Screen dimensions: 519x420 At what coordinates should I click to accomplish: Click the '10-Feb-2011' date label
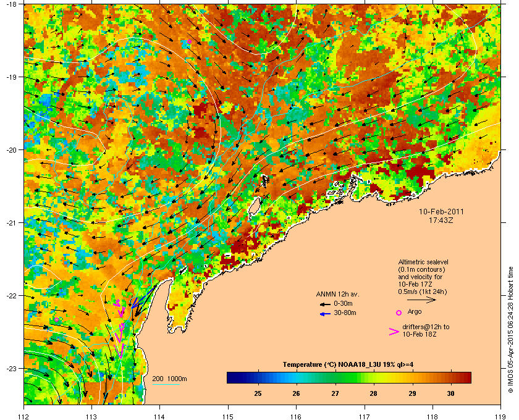tap(441, 212)
